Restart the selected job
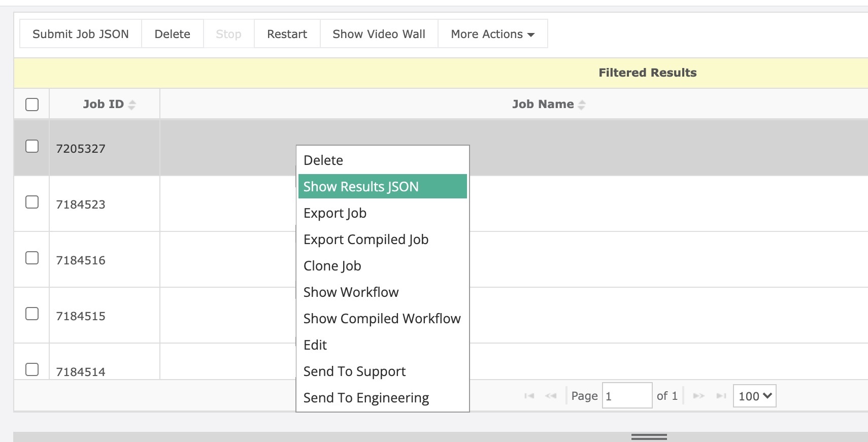 click(x=287, y=34)
